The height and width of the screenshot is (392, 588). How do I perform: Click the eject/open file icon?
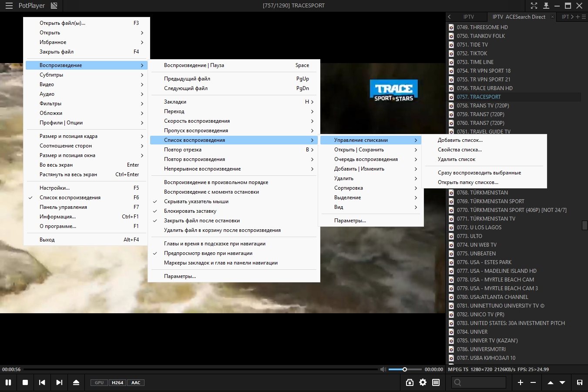76,382
